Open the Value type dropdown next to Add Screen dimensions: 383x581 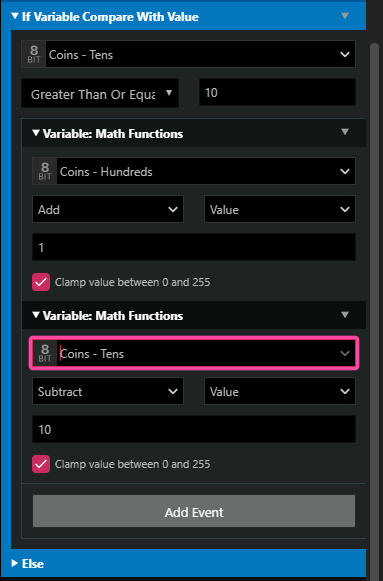[x=280, y=209]
